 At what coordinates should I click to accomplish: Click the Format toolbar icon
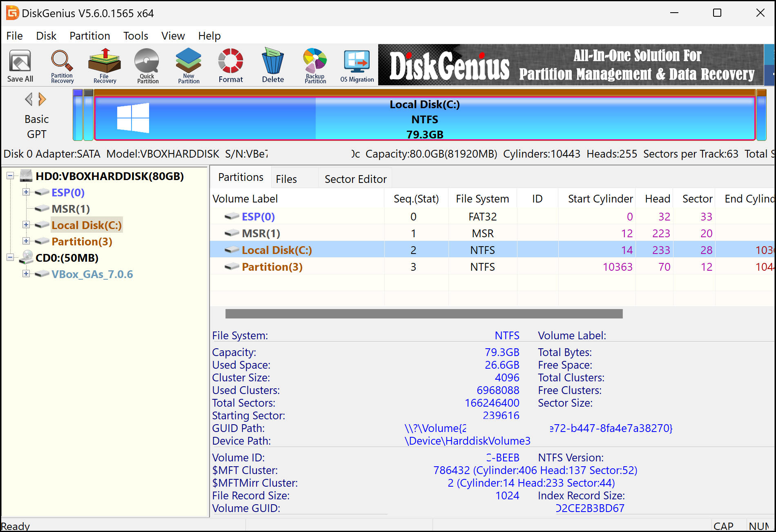click(x=231, y=66)
